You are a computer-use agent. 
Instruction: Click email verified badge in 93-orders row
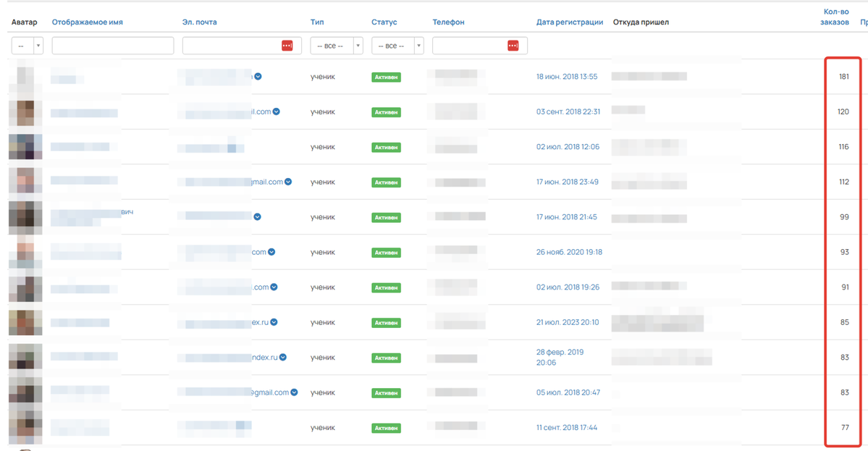[272, 253]
